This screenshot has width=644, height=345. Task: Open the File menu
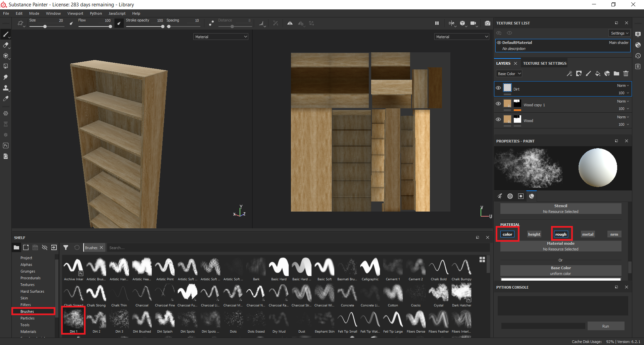[x=6, y=13]
